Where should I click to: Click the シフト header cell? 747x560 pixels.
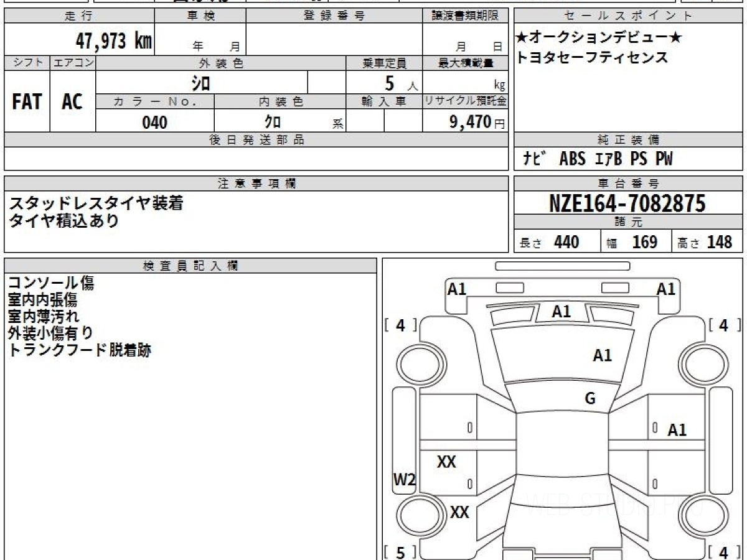27,63
